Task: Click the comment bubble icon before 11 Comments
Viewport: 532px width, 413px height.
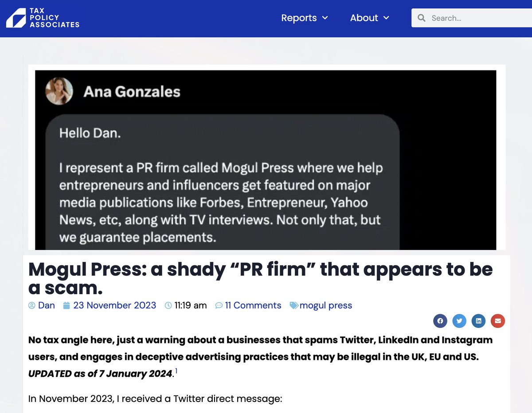Action: click(x=219, y=305)
